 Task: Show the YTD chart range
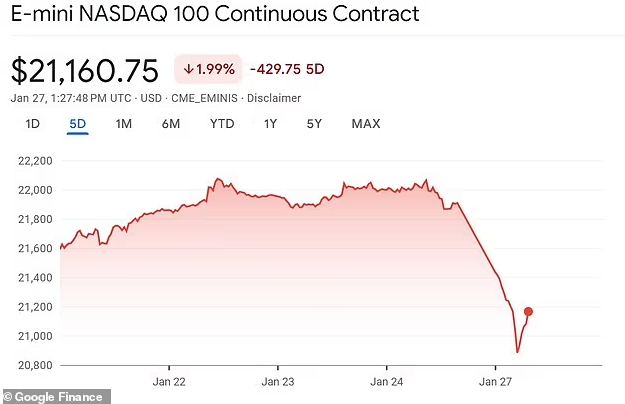[x=222, y=124]
